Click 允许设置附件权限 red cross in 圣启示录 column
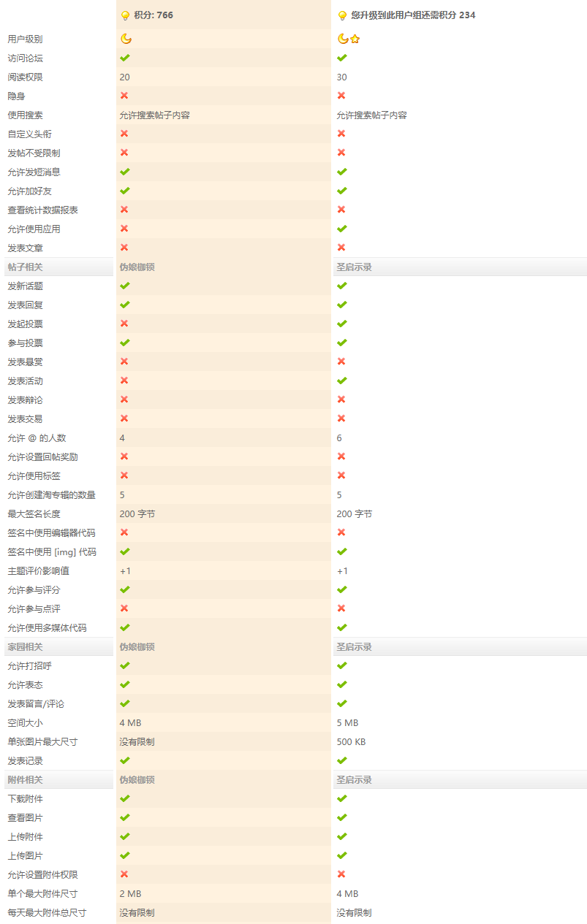This screenshot has width=587, height=924. coord(341,874)
